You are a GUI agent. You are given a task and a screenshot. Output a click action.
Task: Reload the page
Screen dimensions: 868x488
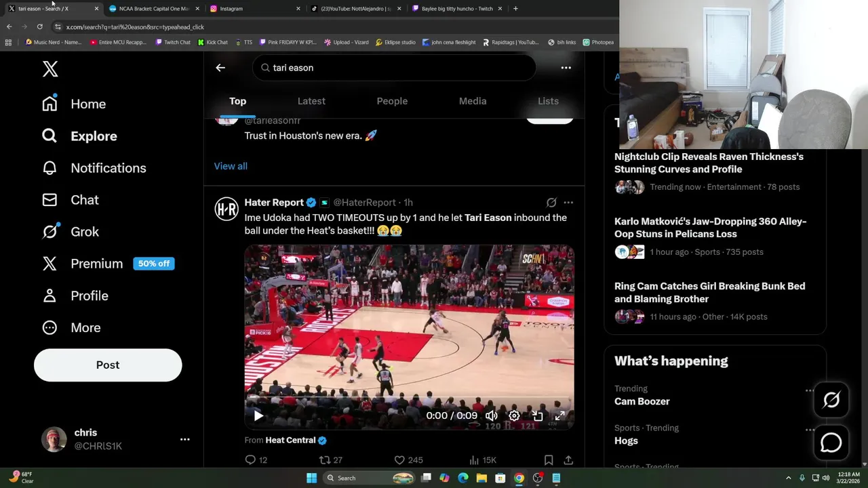pos(39,26)
